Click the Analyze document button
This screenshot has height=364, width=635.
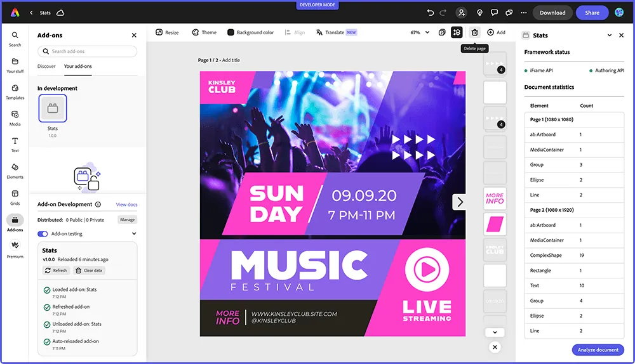[598, 350]
